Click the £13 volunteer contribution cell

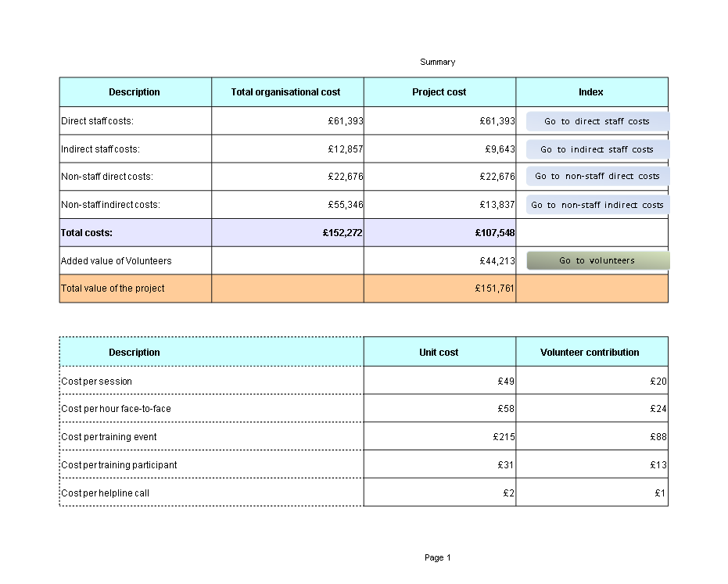pos(592,464)
